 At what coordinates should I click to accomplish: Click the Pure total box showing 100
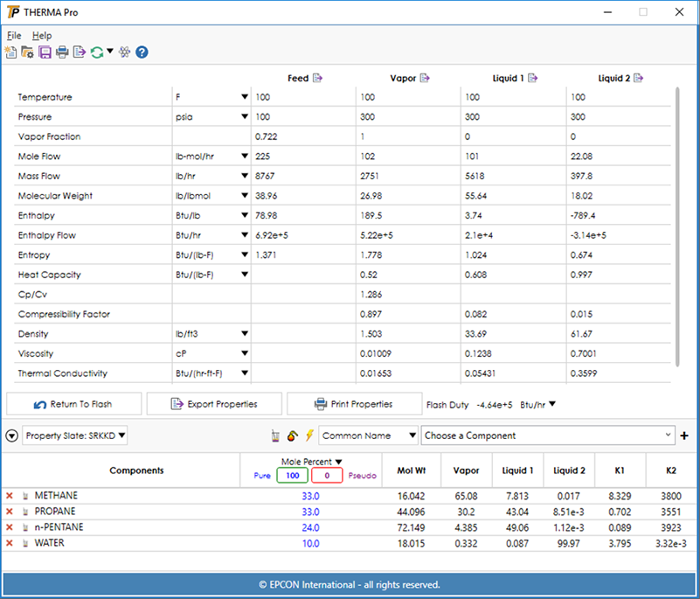[293, 476]
